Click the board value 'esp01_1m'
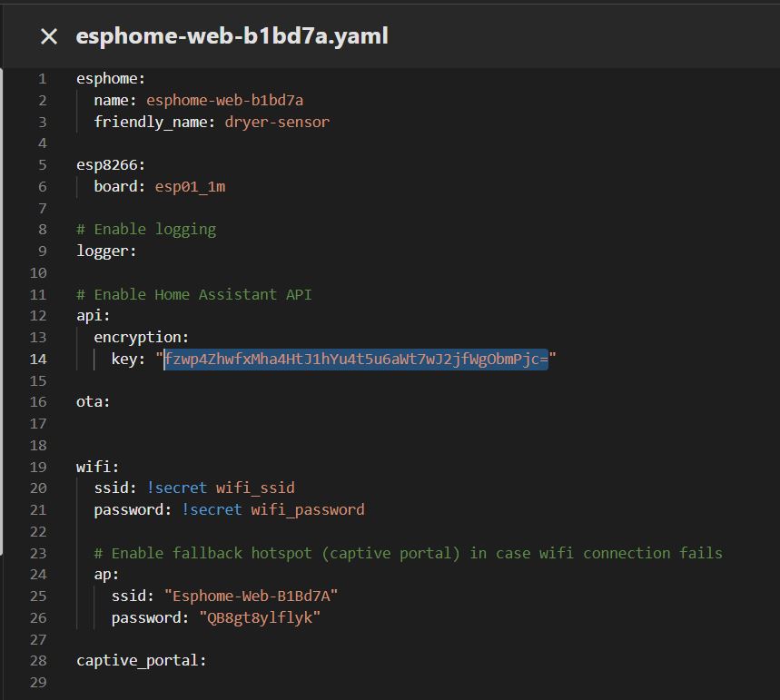Viewport: 780px width, 700px height. 190,186
